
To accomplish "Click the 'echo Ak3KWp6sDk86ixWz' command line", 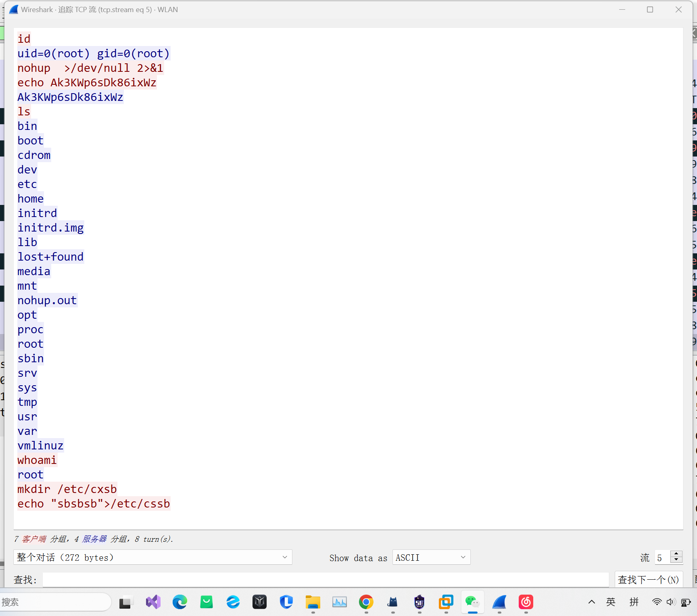I will point(87,82).
